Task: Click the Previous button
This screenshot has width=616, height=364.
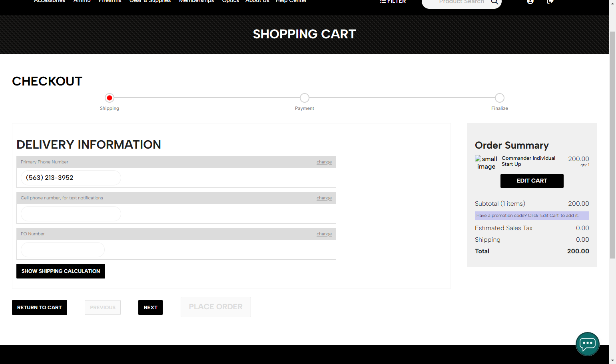Action: (103, 308)
